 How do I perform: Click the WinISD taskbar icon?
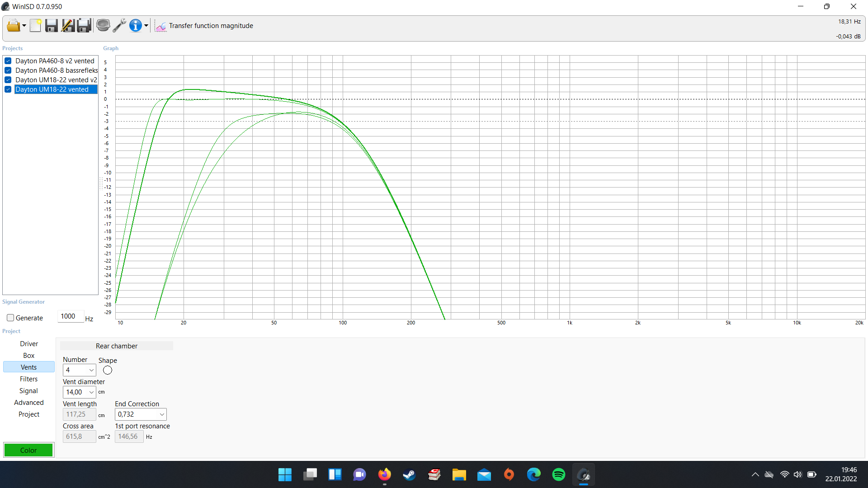[583, 474]
